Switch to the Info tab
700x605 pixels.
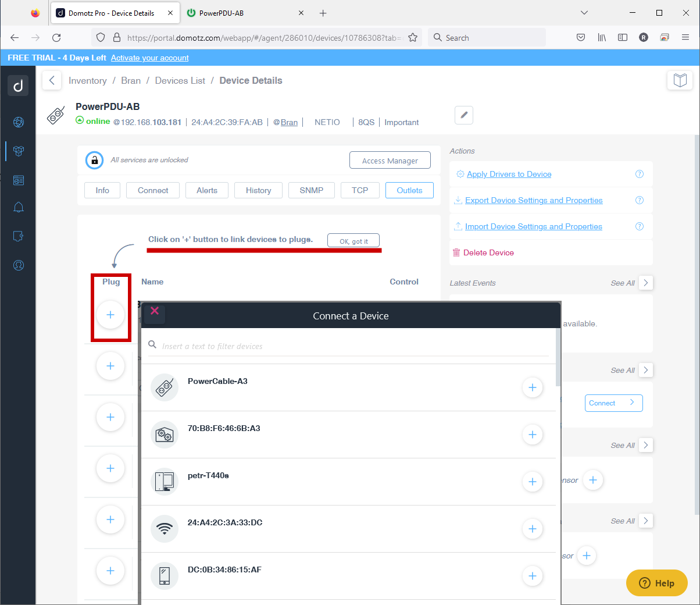(102, 190)
